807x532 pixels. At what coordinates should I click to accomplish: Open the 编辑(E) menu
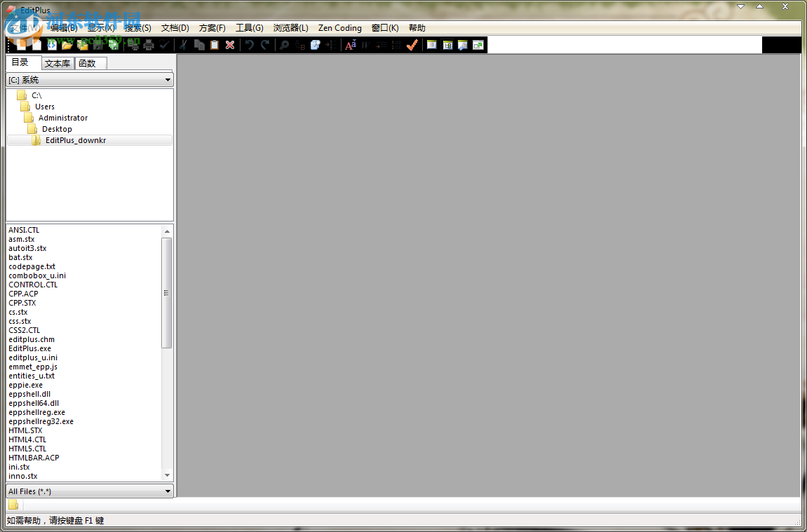64,28
